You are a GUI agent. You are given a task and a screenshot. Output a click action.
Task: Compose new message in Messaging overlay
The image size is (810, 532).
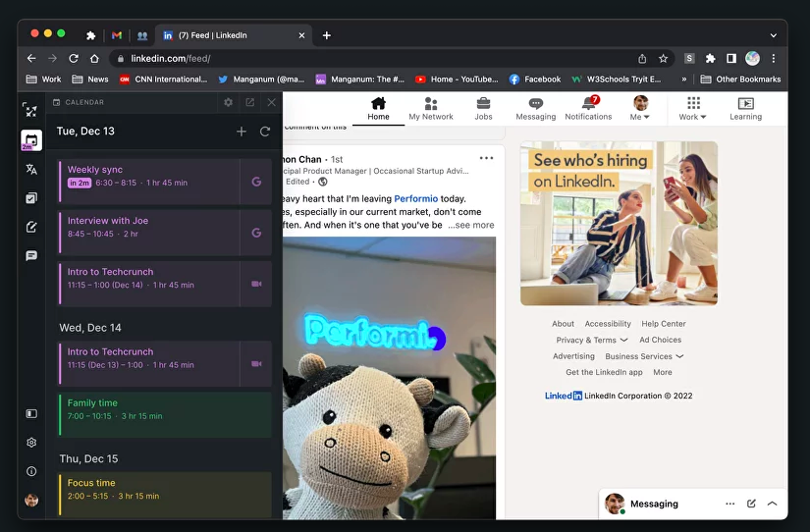tap(751, 504)
